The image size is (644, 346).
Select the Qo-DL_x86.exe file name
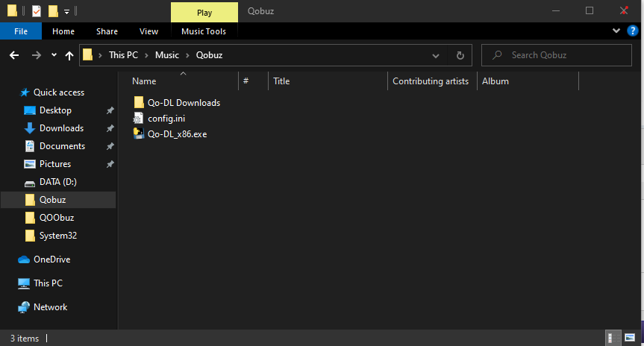(178, 134)
